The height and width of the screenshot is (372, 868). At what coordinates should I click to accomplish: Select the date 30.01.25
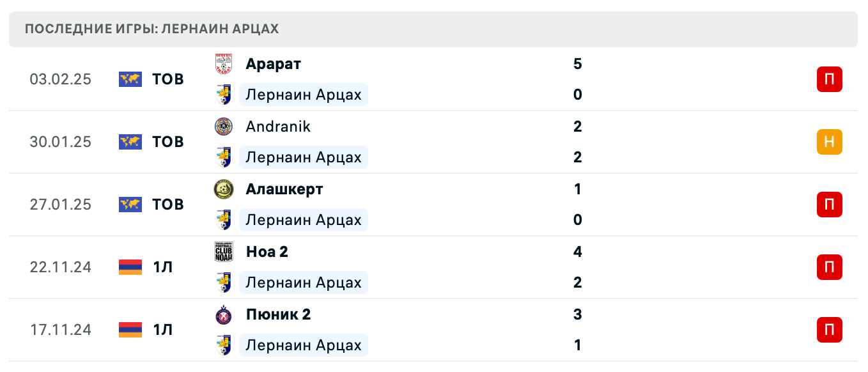coord(61,142)
